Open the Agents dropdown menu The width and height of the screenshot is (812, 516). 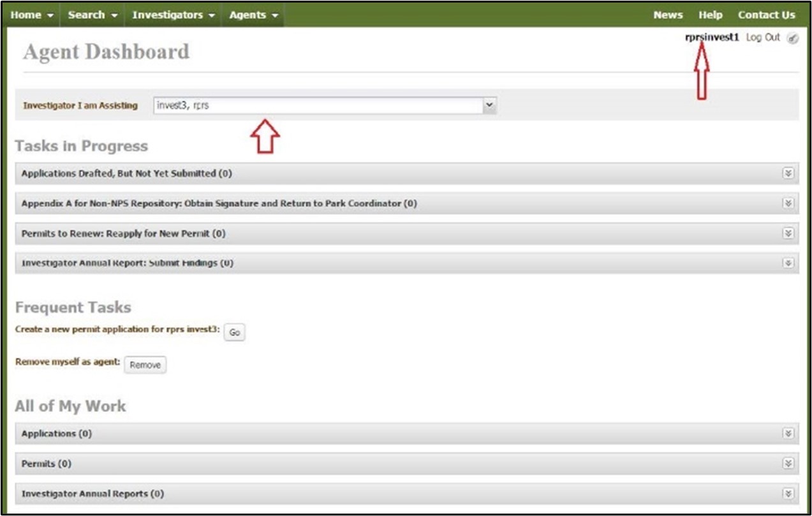click(251, 14)
